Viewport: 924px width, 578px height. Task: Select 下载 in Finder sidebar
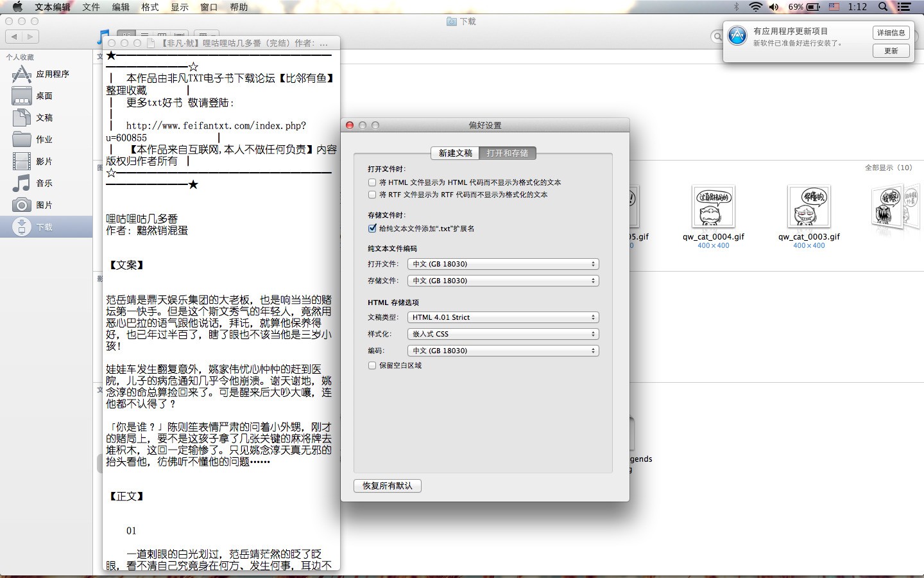[46, 227]
